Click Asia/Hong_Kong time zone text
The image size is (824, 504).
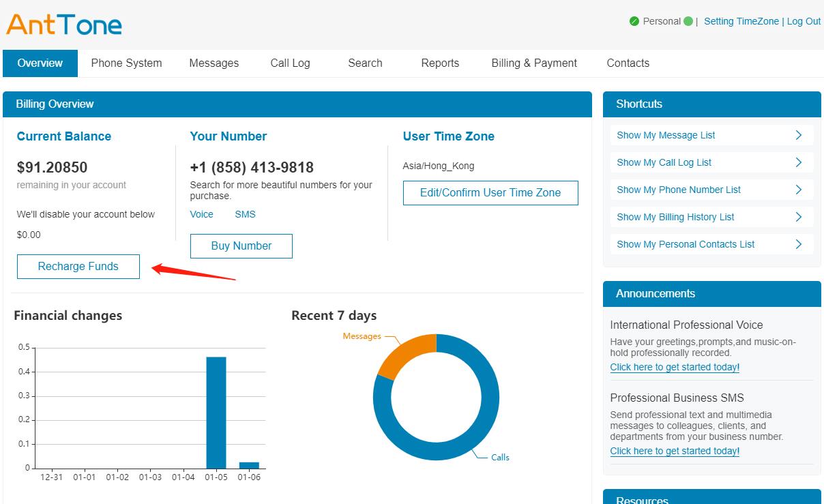[439, 166]
